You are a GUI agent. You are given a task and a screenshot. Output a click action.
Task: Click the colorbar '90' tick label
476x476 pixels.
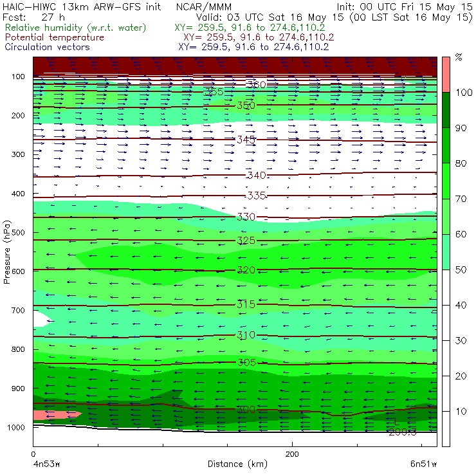(x=461, y=128)
